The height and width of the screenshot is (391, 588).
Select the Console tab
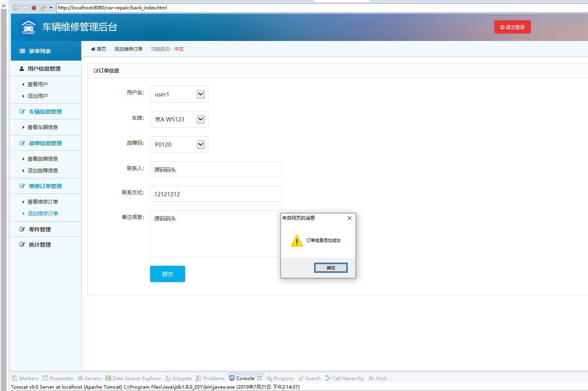(242, 378)
